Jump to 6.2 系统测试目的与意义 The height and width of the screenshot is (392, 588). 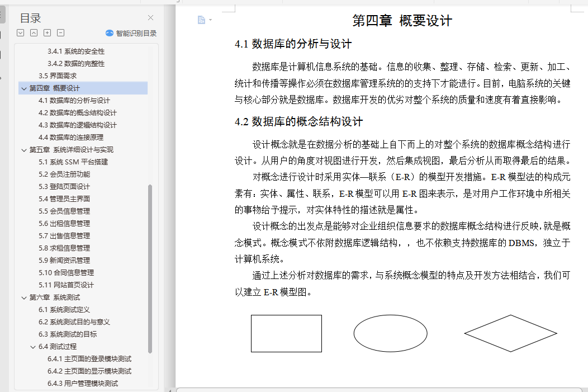74,322
